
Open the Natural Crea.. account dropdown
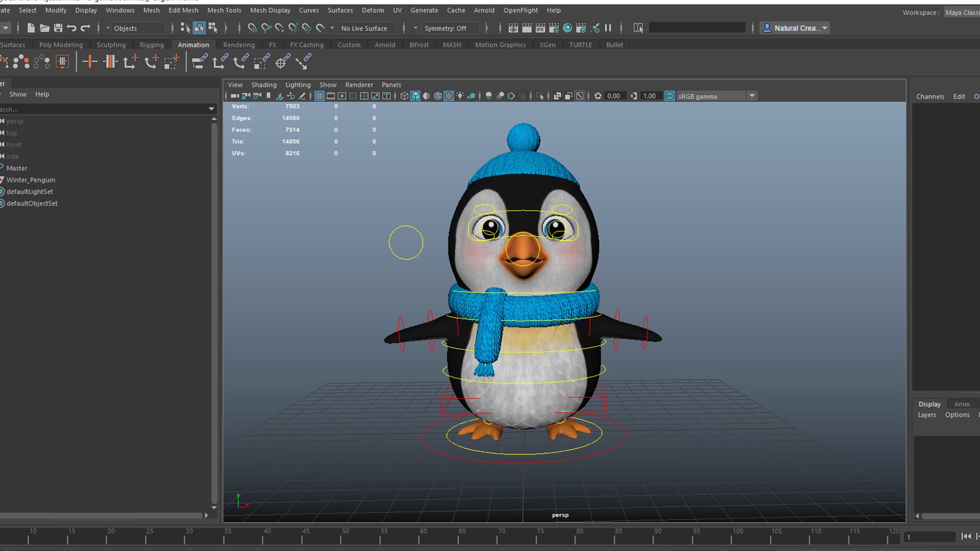pyautogui.click(x=795, y=28)
